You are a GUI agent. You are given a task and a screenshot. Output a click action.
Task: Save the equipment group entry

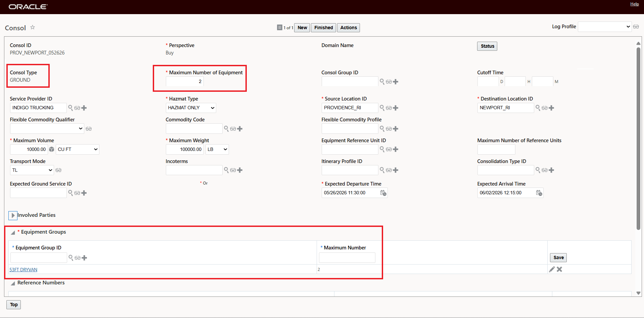pyautogui.click(x=558, y=257)
